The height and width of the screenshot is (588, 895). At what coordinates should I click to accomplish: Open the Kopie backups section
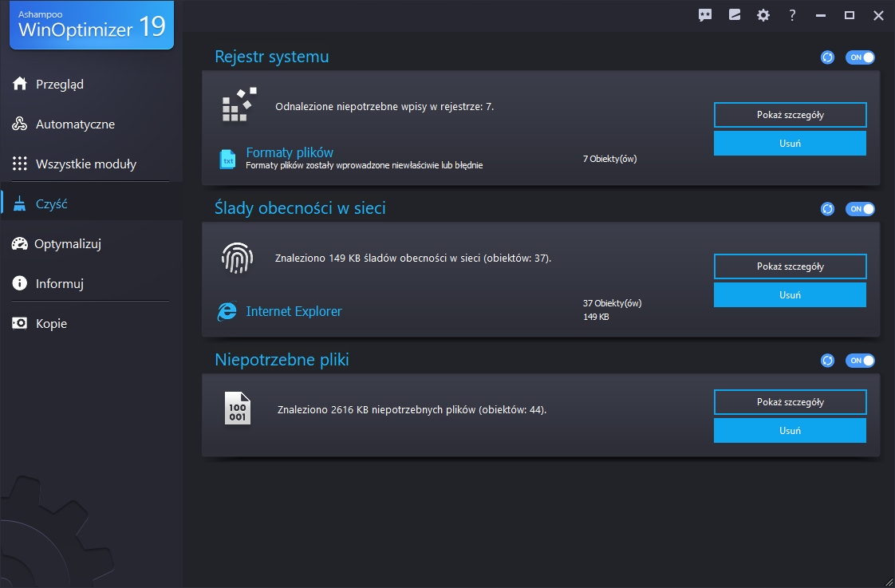tap(91, 324)
